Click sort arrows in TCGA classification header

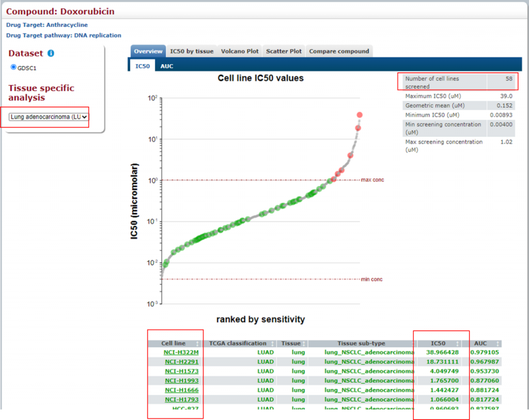[x=272, y=344]
